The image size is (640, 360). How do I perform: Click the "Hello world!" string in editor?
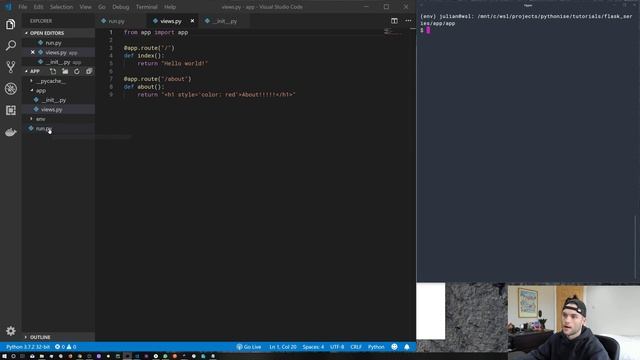click(x=184, y=64)
